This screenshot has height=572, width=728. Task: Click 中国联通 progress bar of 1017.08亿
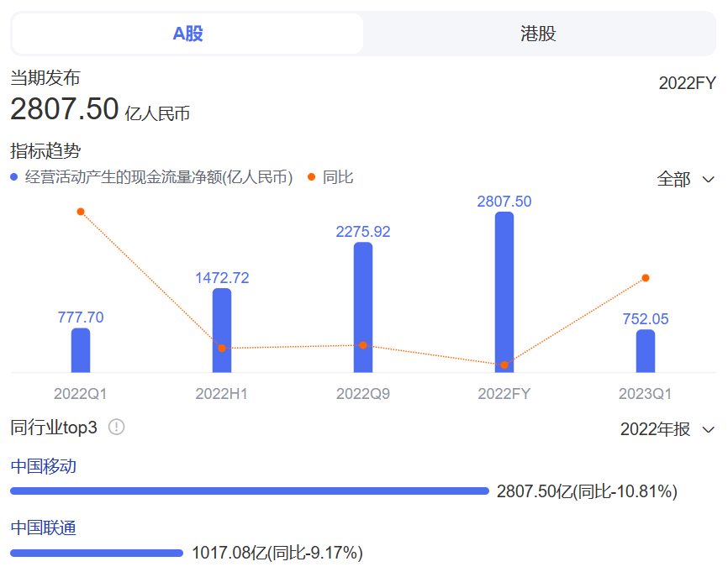(97, 553)
